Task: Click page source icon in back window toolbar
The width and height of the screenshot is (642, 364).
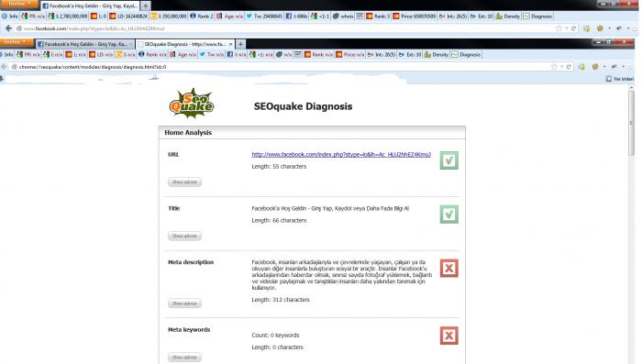Action: pyautogui.click(x=360, y=17)
